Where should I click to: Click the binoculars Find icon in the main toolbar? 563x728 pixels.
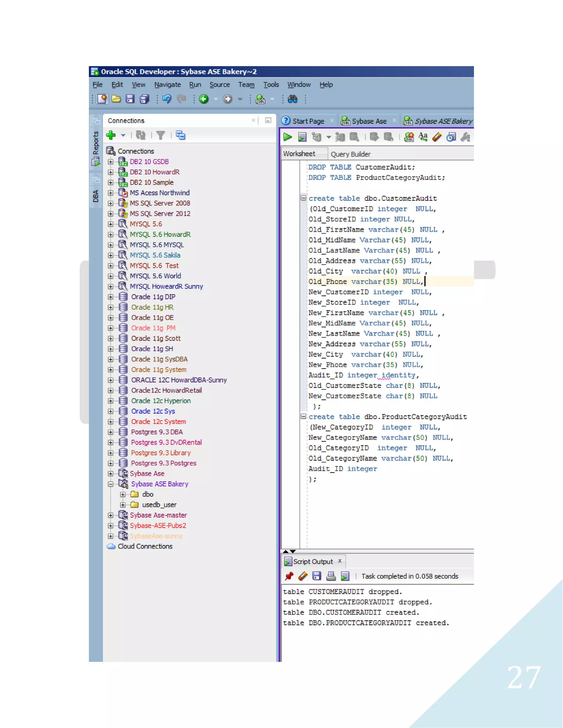click(292, 99)
